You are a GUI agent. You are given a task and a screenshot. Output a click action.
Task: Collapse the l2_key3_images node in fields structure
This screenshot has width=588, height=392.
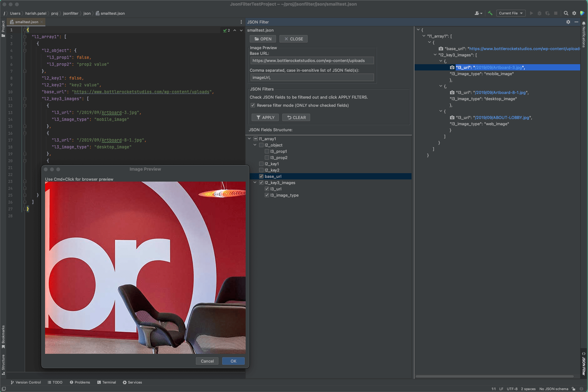[255, 183]
